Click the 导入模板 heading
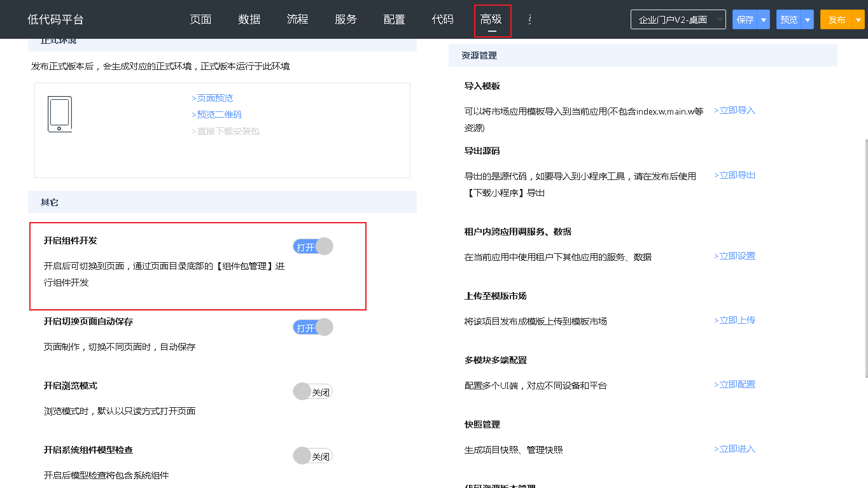The height and width of the screenshot is (488, 868). (482, 86)
